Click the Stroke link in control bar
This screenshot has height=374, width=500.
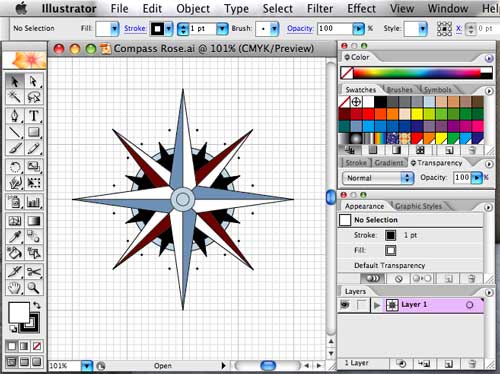click(x=135, y=29)
